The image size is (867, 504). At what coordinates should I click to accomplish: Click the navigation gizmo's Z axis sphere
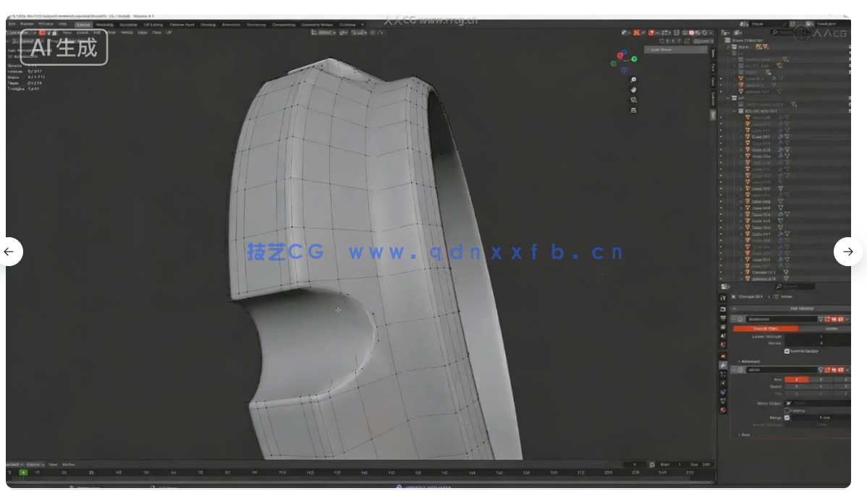pyautogui.click(x=624, y=52)
